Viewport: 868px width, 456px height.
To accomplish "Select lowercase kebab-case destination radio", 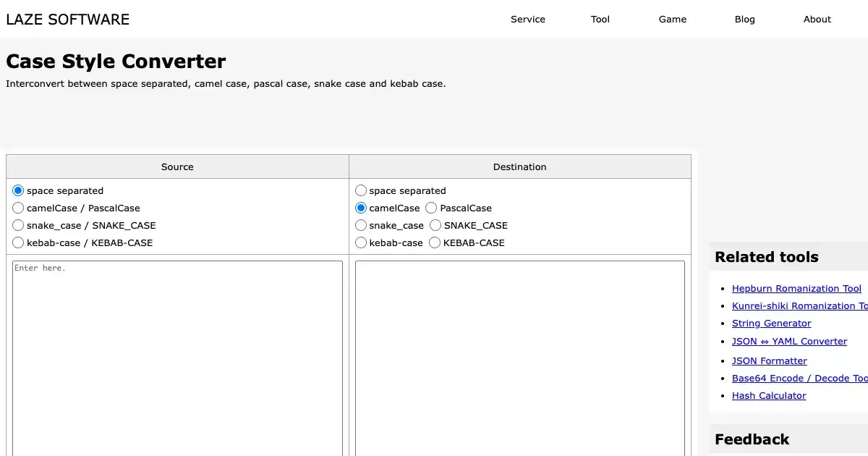I will tap(361, 242).
